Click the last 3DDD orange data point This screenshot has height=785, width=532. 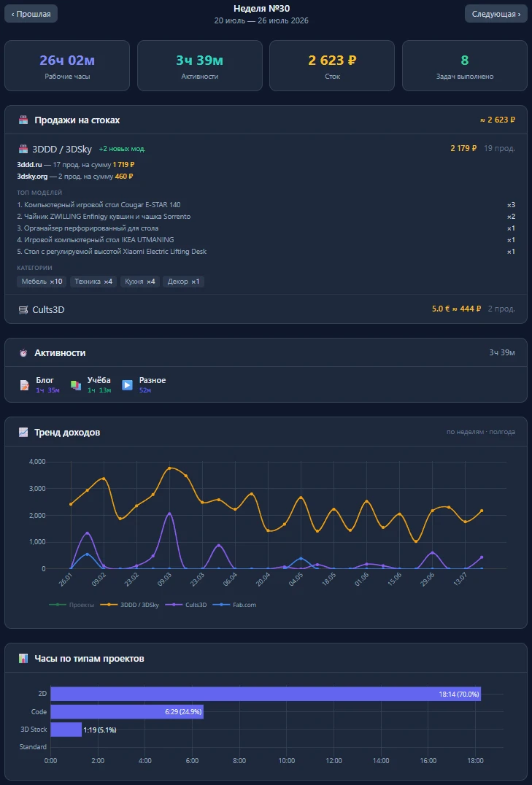(x=482, y=511)
